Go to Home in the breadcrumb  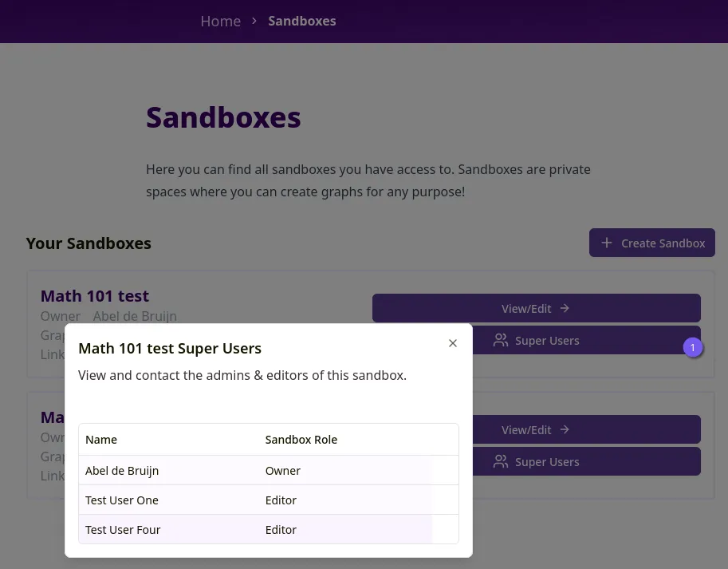point(221,21)
